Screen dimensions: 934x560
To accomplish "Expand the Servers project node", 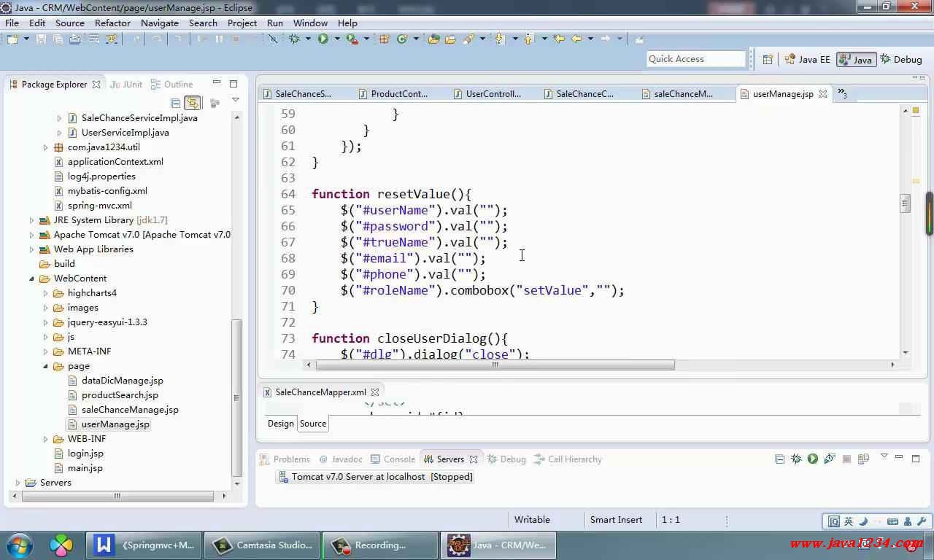I will coord(18,483).
